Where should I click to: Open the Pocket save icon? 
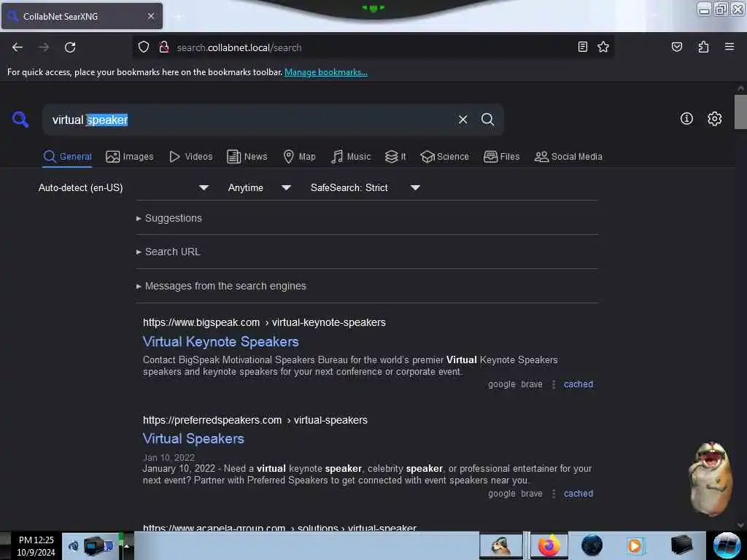click(676, 47)
